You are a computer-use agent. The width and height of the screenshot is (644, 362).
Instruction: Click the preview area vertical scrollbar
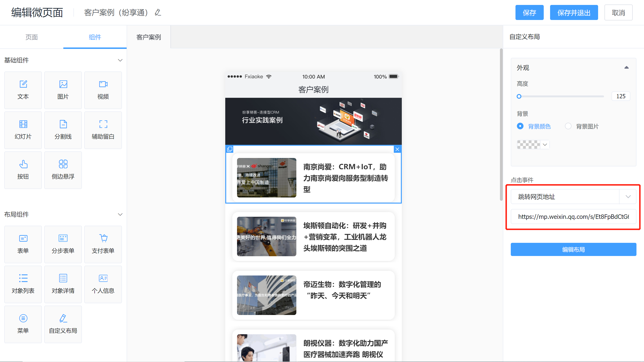point(501,125)
